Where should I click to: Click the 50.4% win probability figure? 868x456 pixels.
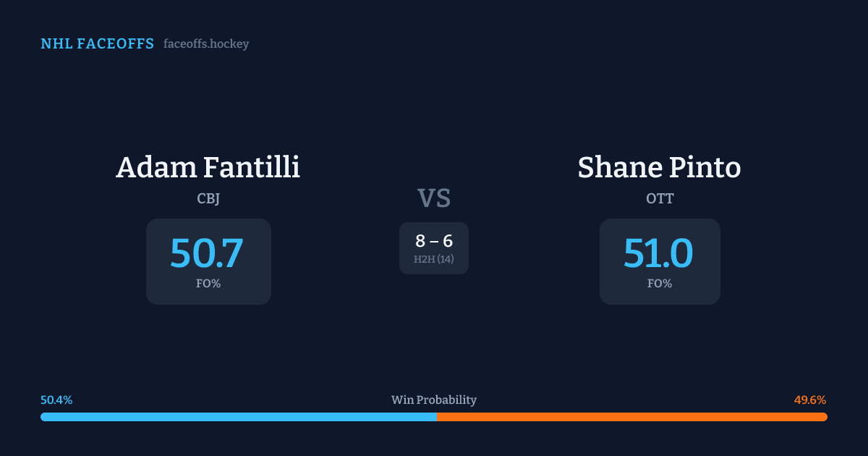tap(56, 400)
